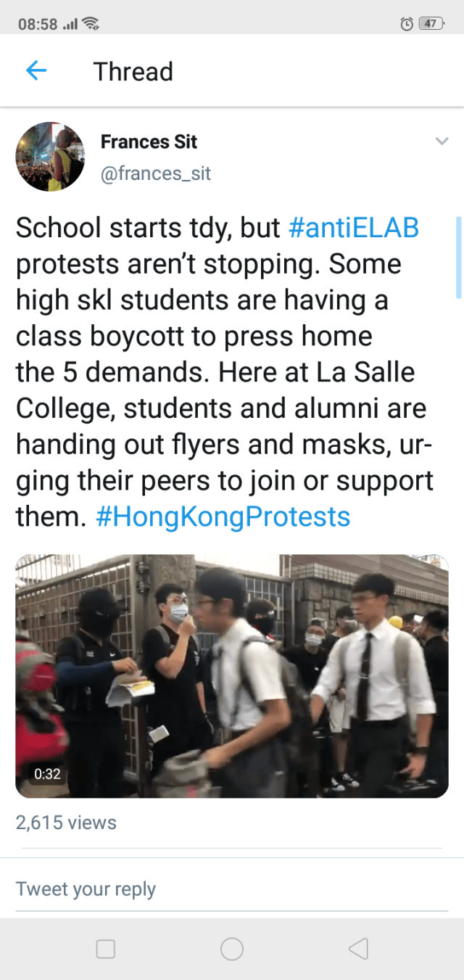Viewport: 464px width, 980px height.
Task: Expand the tweet options chevron
Action: tap(442, 141)
